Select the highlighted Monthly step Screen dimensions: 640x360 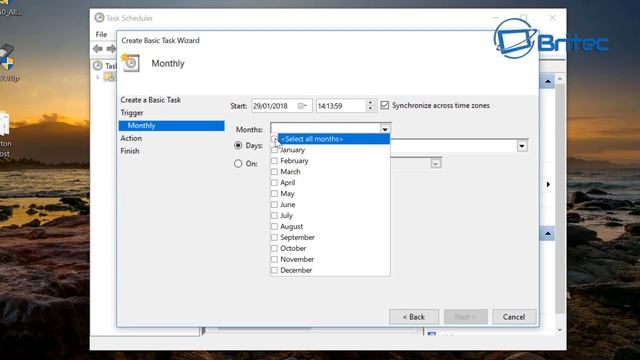[x=171, y=126]
